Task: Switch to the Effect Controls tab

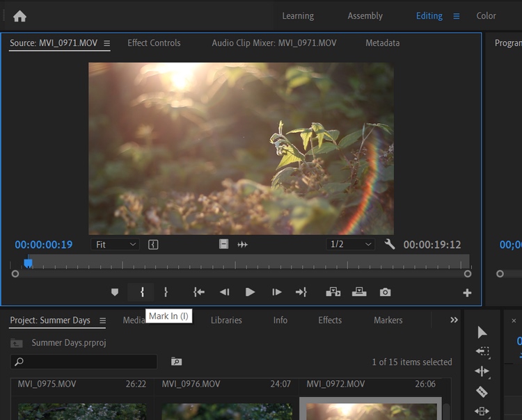Action: (154, 43)
